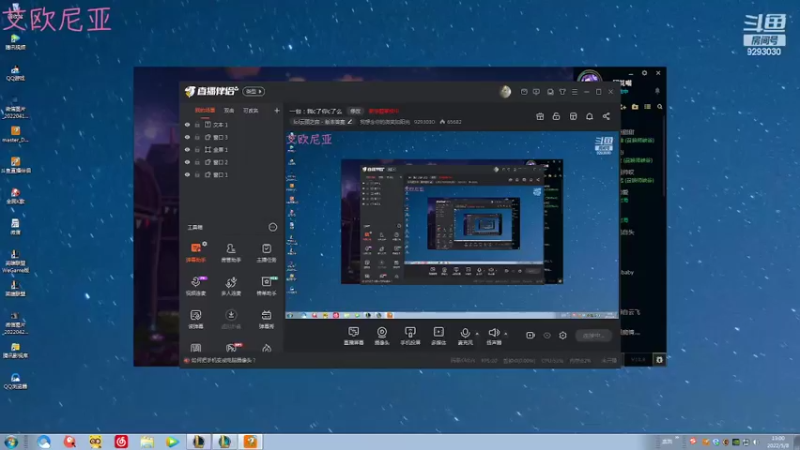Image resolution: width=800 pixels, height=450 pixels.
Task: Add the screen capture source in bottom bar
Action: [x=354, y=336]
